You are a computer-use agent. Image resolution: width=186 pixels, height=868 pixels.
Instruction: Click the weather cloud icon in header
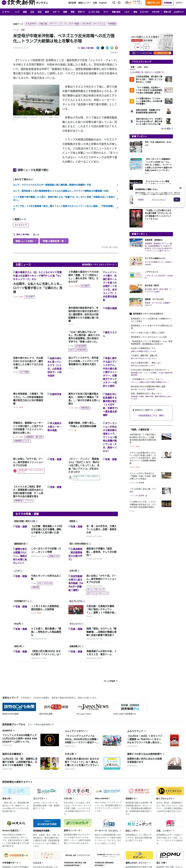coord(128,3)
